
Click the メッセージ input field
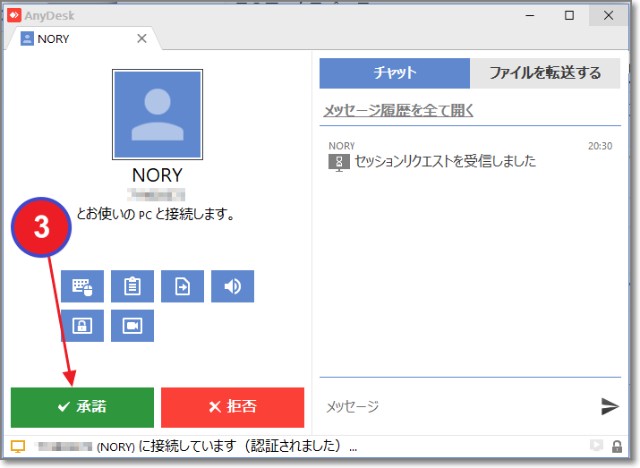point(455,406)
